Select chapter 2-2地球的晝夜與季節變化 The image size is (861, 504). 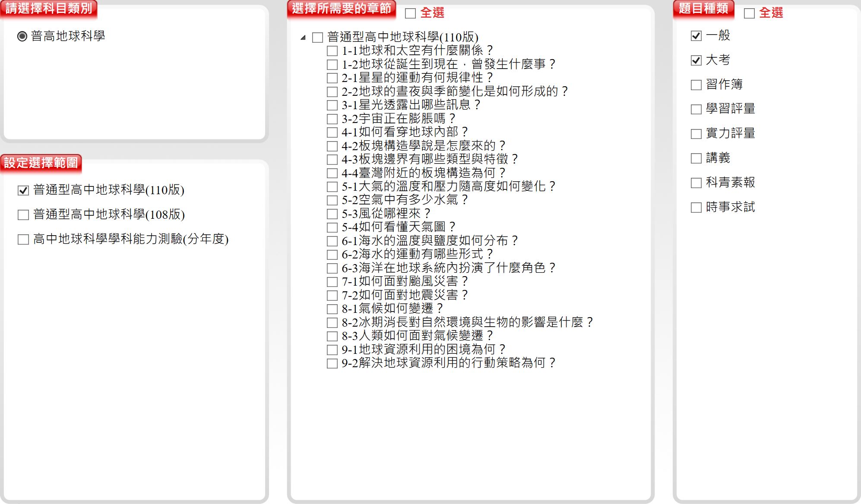[x=332, y=92]
